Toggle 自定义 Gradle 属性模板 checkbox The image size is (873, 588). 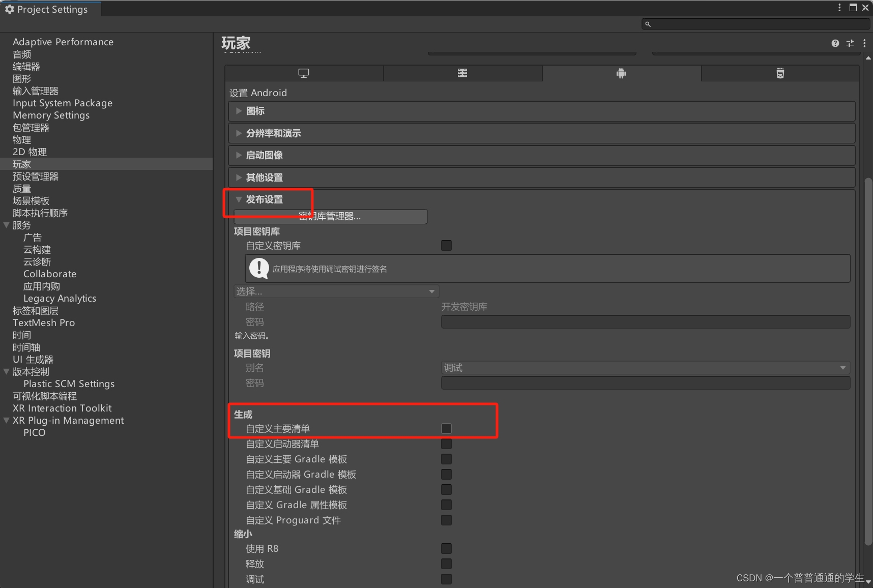(446, 505)
